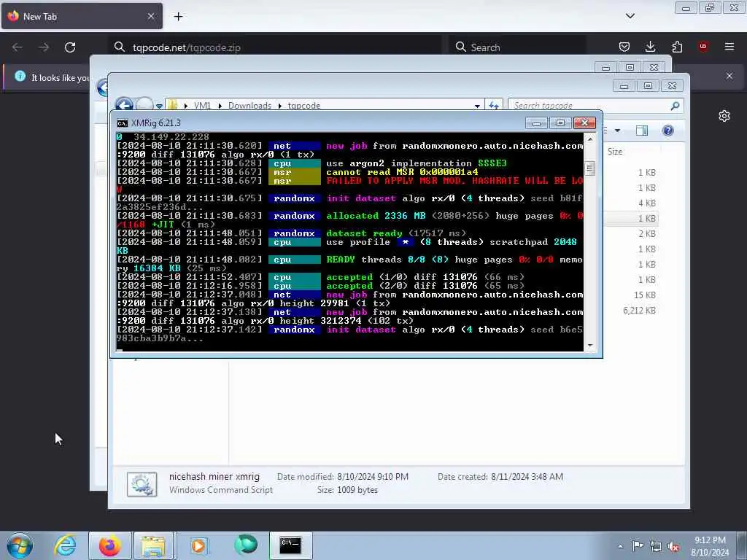This screenshot has height=560, width=747.
Task: Close the New Tab tab
Action: coord(151,16)
